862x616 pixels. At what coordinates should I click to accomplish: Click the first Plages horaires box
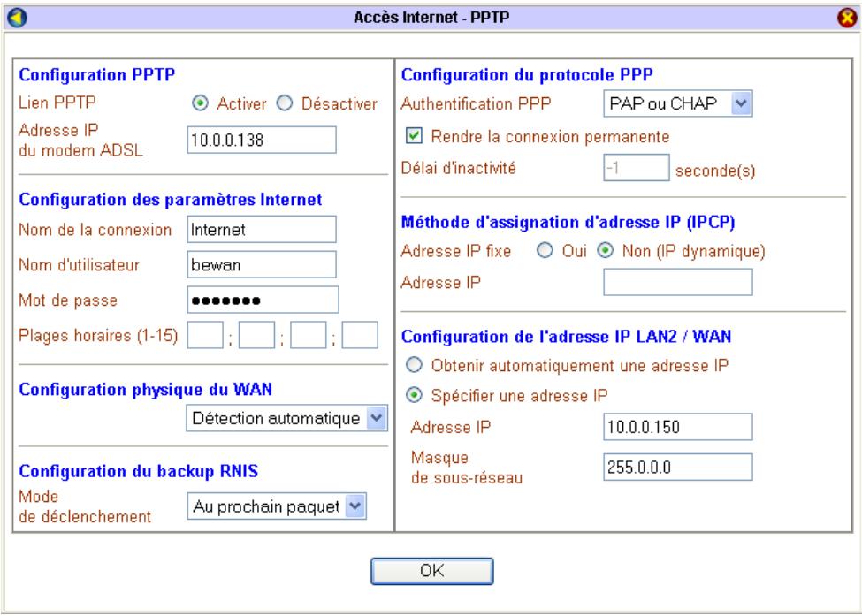(205, 335)
